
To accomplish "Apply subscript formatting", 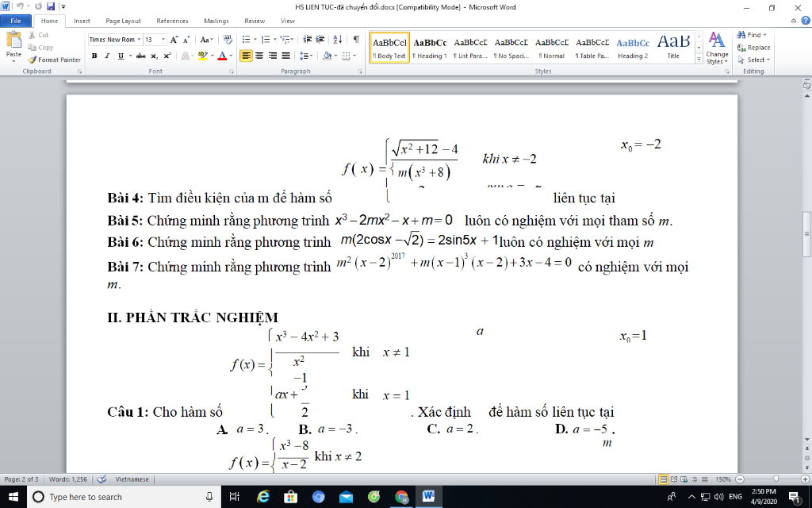I will (155, 56).
